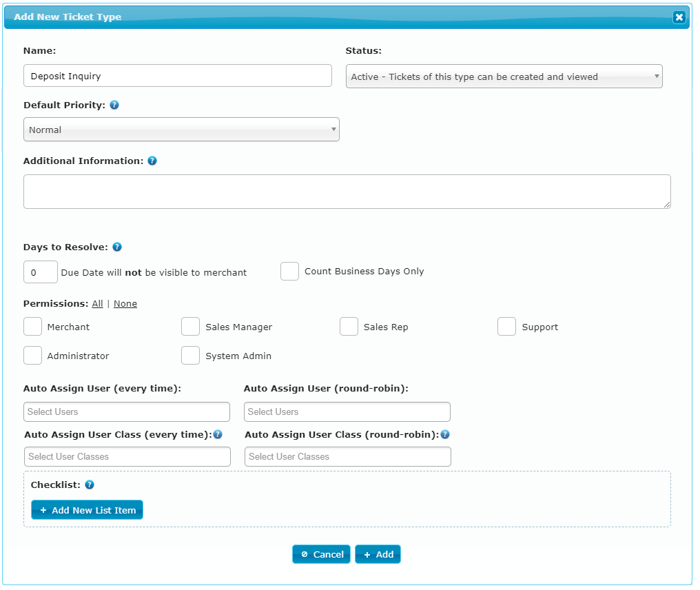Click the Additional Information help icon
This screenshot has width=700, height=590.
(152, 161)
